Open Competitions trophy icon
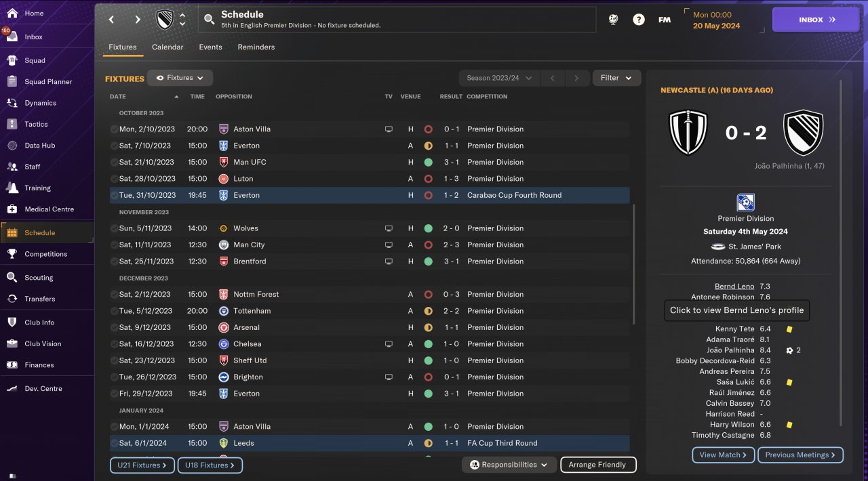868x481 pixels. click(12, 254)
